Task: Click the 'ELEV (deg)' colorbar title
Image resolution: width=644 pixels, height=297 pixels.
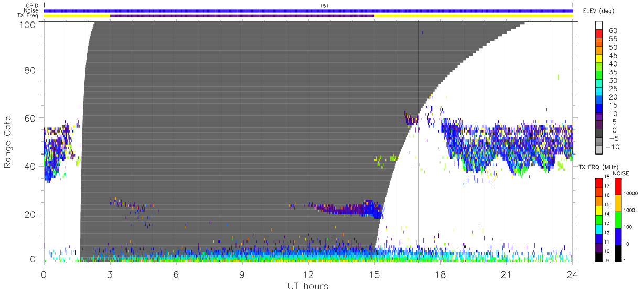Action: click(x=599, y=11)
